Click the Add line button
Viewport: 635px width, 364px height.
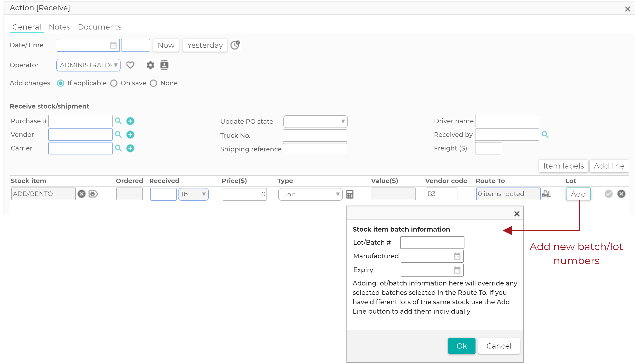coord(609,166)
